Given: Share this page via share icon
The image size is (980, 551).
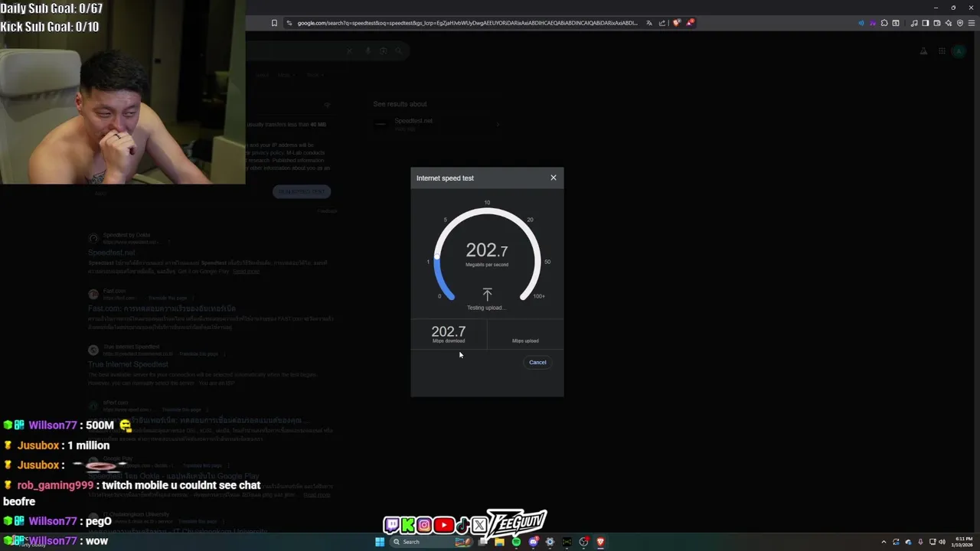Looking at the screenshot, I should pyautogui.click(x=662, y=23).
